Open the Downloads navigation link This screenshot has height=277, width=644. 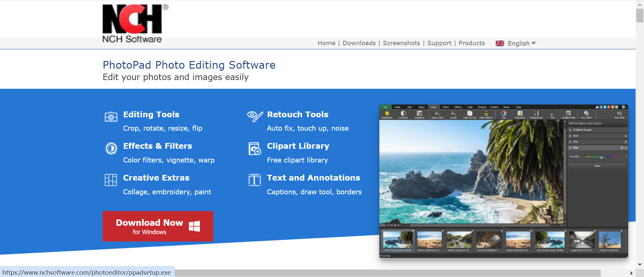[x=359, y=43]
